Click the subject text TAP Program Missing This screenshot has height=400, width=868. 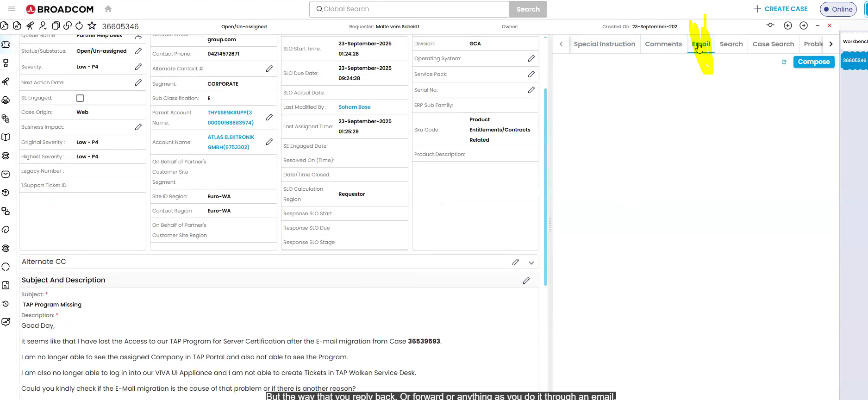tap(52, 305)
